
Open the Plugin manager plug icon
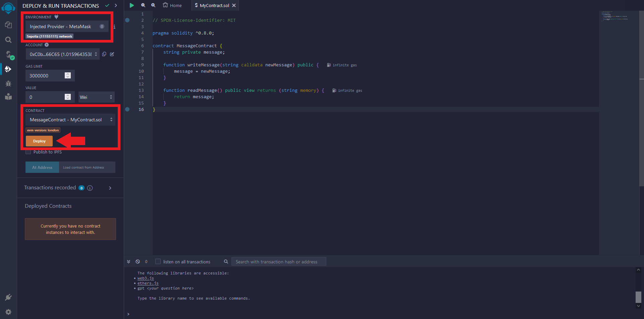(x=8, y=297)
